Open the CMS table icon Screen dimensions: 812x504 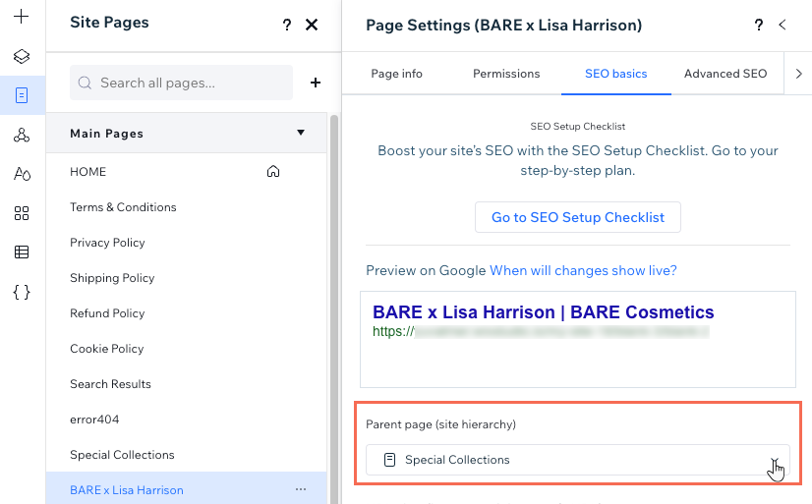point(22,252)
